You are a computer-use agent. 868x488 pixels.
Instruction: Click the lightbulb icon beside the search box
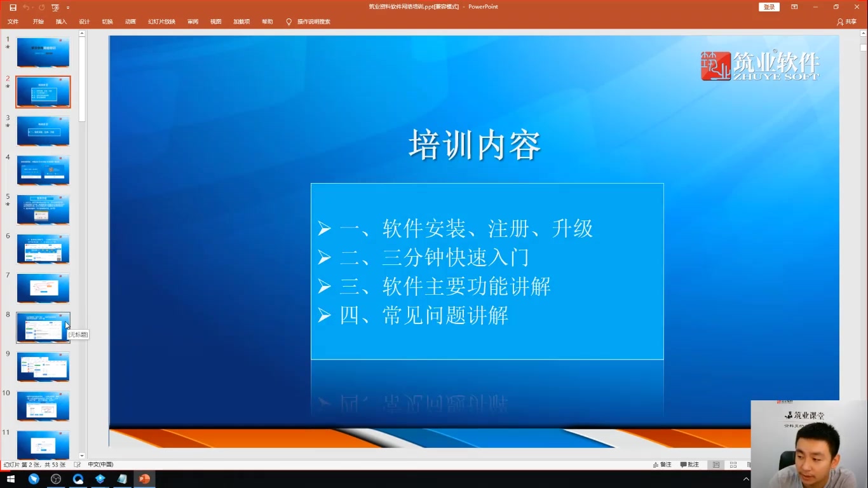288,22
